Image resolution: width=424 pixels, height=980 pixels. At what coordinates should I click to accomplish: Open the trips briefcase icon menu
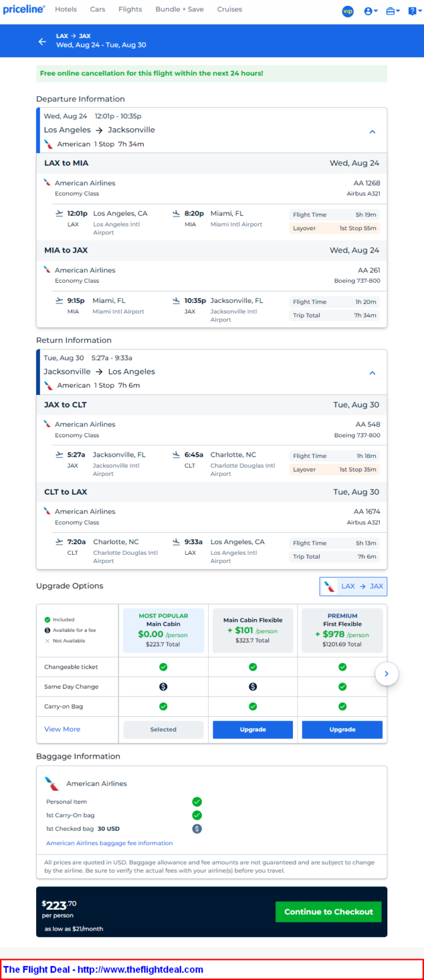click(393, 11)
